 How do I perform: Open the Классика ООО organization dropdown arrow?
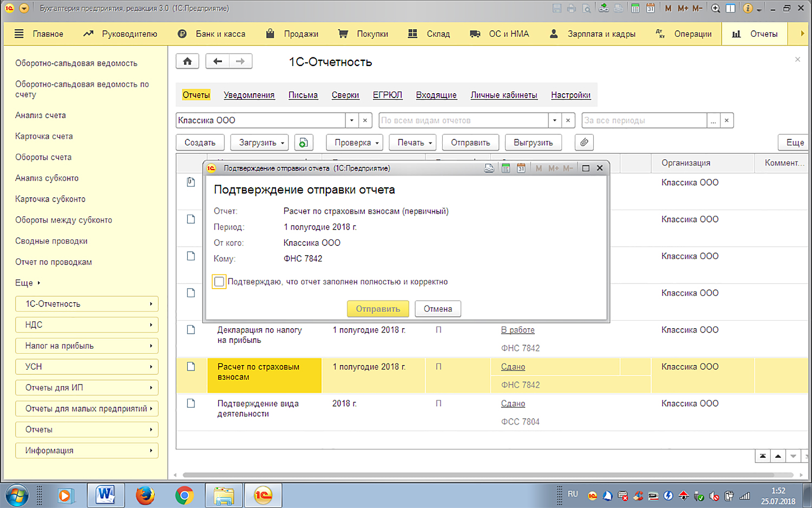(352, 120)
